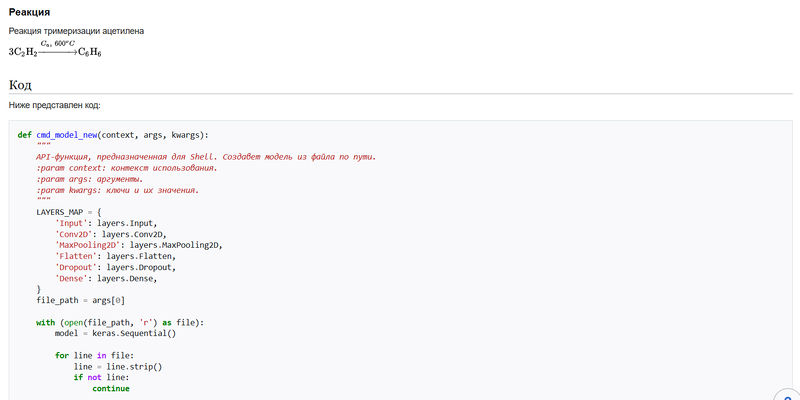Click the 'Dropout' dictionary entry line
The image size is (800, 400).
pyautogui.click(x=115, y=267)
